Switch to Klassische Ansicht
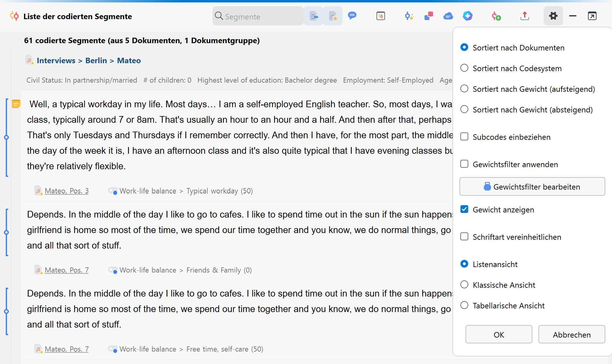Image resolution: width=612 pixels, height=364 pixels. click(x=464, y=285)
